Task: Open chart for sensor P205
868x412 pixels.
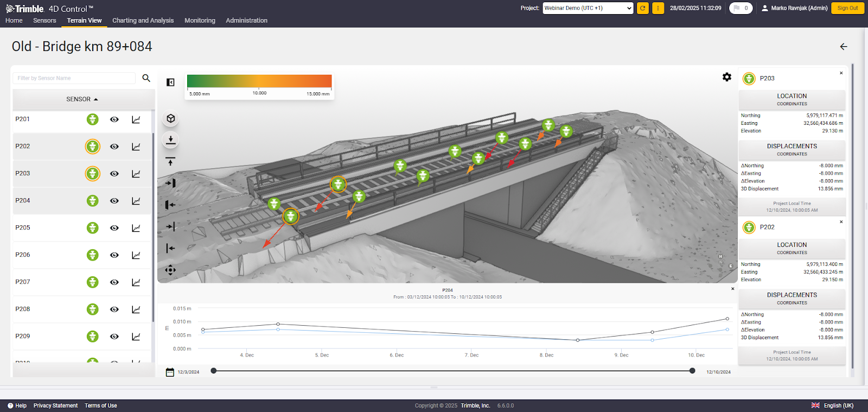Action: coord(136,228)
